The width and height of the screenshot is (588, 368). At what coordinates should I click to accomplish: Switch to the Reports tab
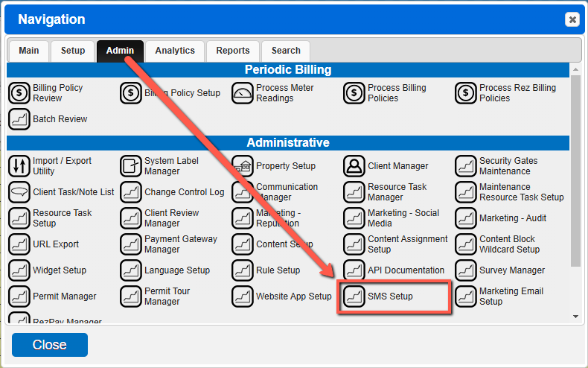(232, 51)
